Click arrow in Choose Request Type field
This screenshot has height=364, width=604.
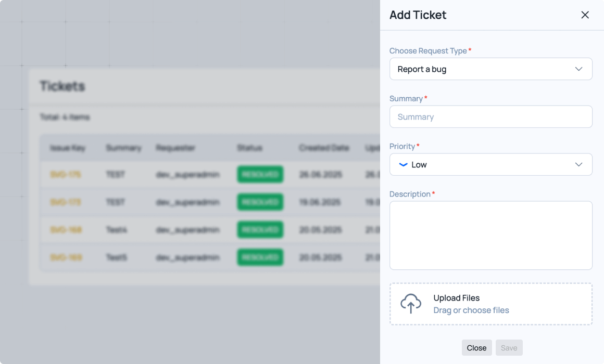point(578,69)
